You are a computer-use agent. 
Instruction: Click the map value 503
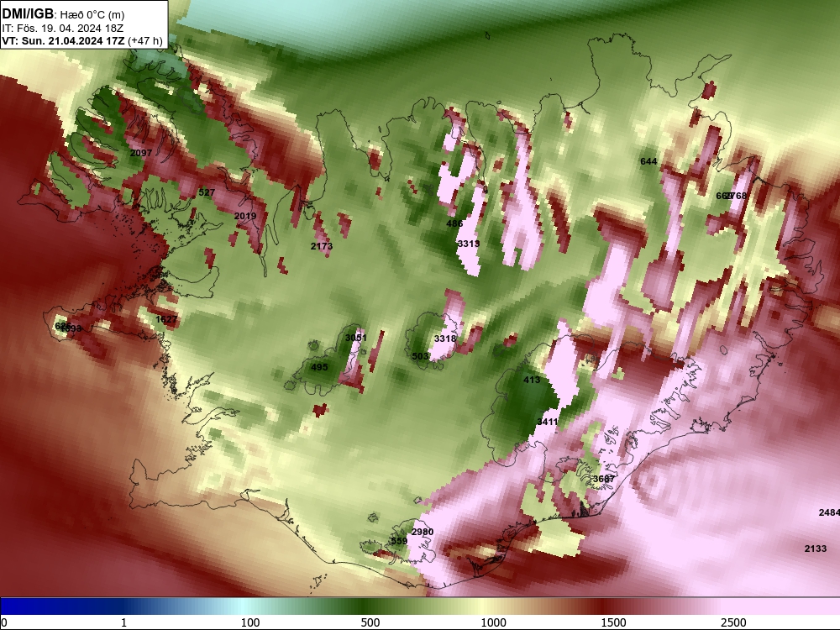(x=421, y=356)
